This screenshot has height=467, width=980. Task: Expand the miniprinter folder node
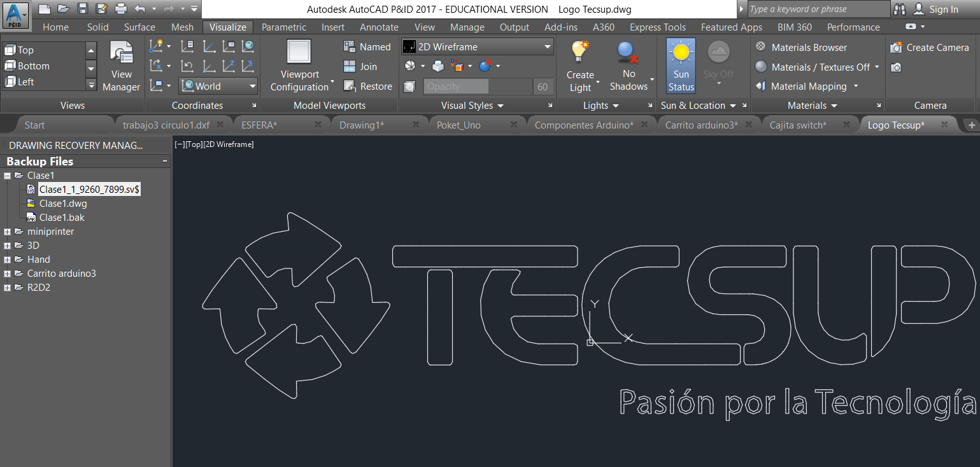[x=7, y=232]
